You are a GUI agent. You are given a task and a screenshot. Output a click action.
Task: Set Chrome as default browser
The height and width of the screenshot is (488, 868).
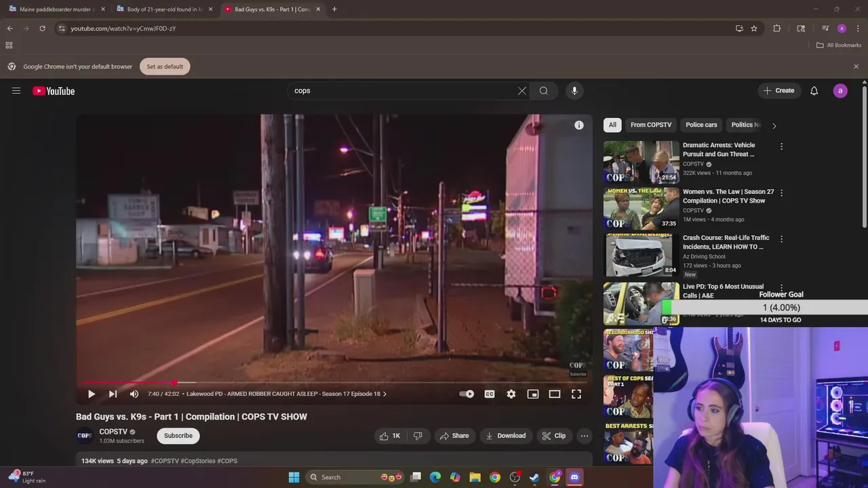tap(165, 66)
